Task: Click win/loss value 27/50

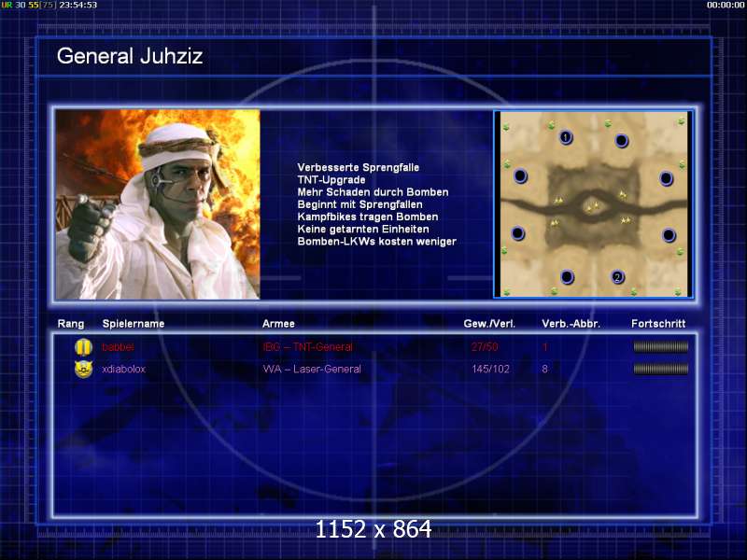Action: point(485,347)
